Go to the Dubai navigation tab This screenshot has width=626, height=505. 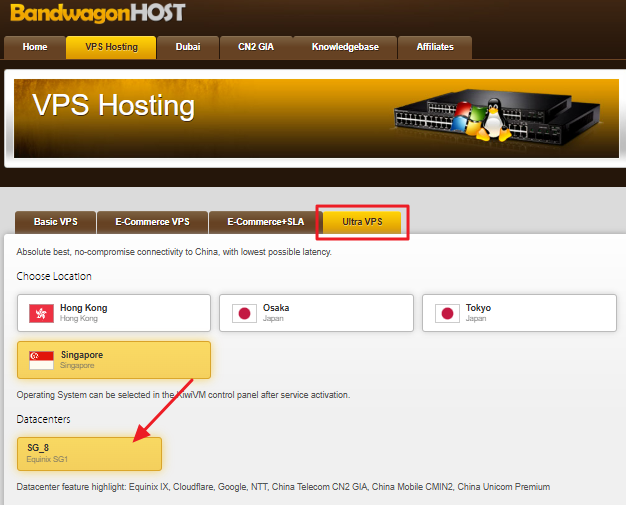pos(188,48)
